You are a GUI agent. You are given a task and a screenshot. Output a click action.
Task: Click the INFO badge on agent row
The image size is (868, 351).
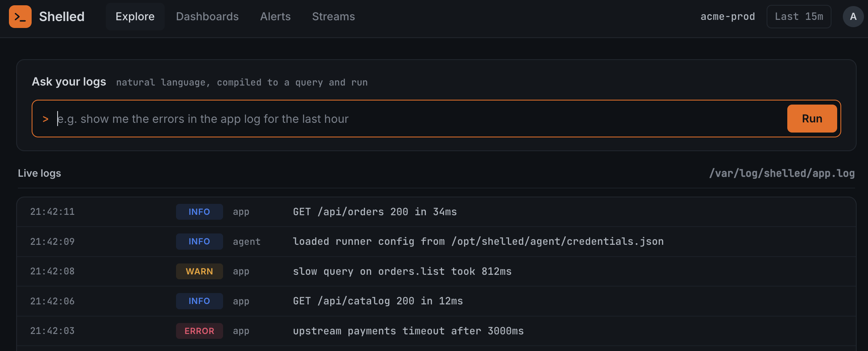(x=199, y=242)
